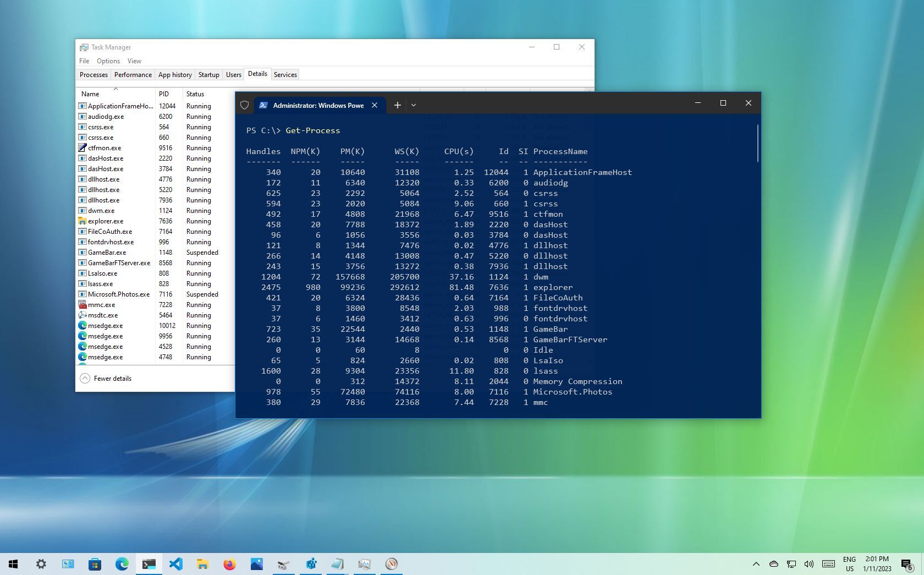
Task: Open Visual Studio Code from the taskbar
Action: point(175,564)
